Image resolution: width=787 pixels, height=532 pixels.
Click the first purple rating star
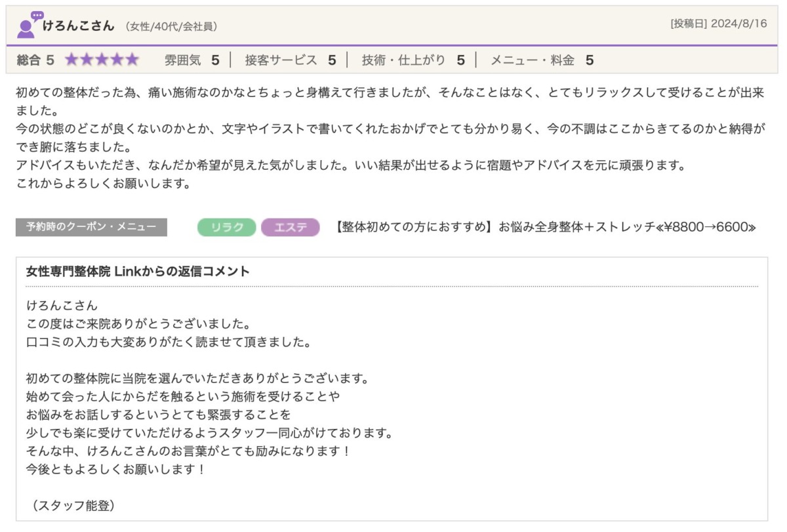pyautogui.click(x=71, y=60)
